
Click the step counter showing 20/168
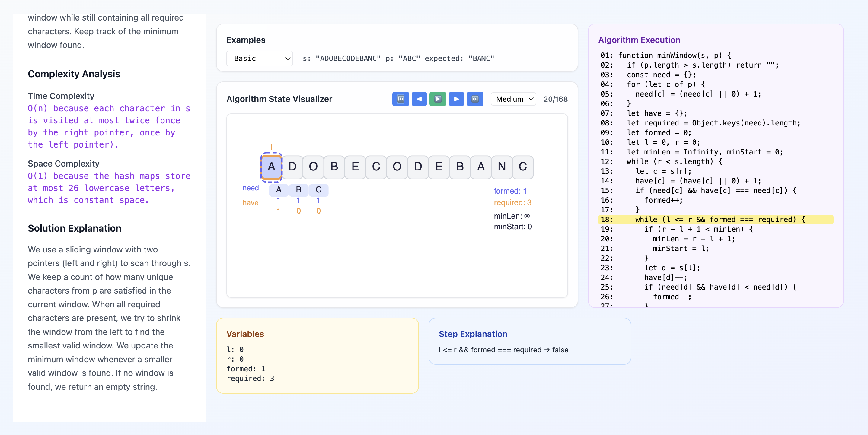556,99
